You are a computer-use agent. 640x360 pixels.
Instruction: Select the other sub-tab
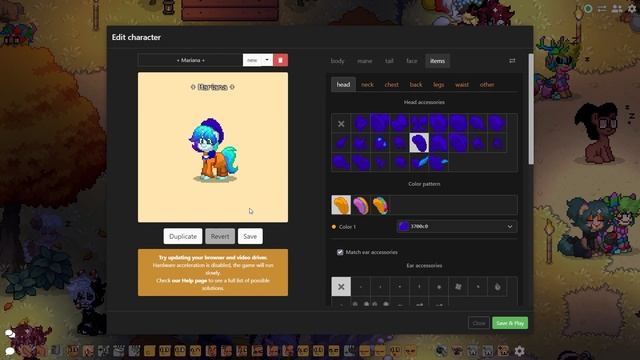tap(487, 84)
